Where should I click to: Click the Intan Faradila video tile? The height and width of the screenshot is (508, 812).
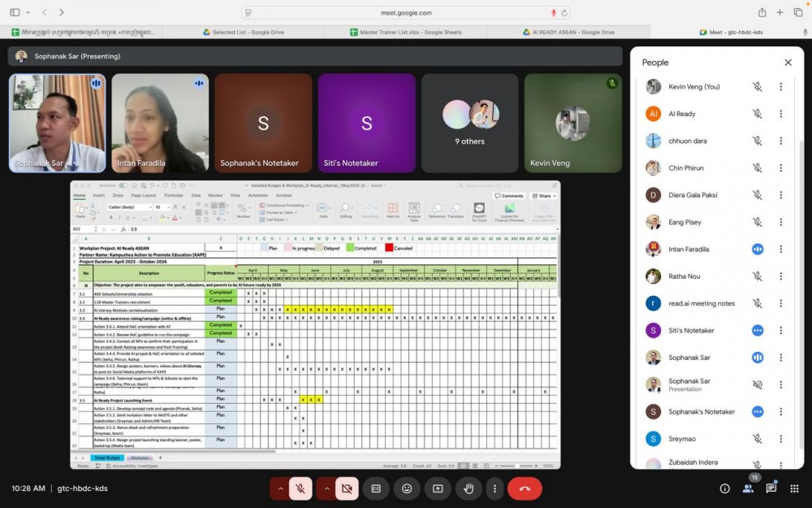pyautogui.click(x=160, y=123)
